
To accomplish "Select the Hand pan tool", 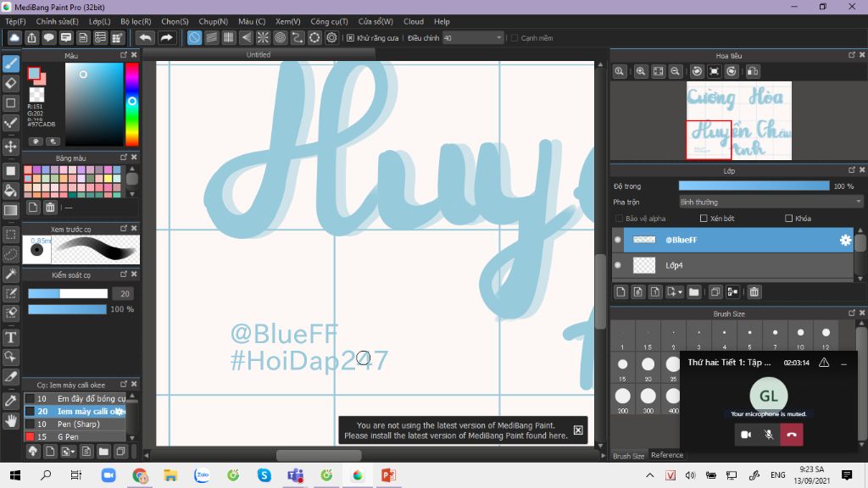I will point(10,420).
